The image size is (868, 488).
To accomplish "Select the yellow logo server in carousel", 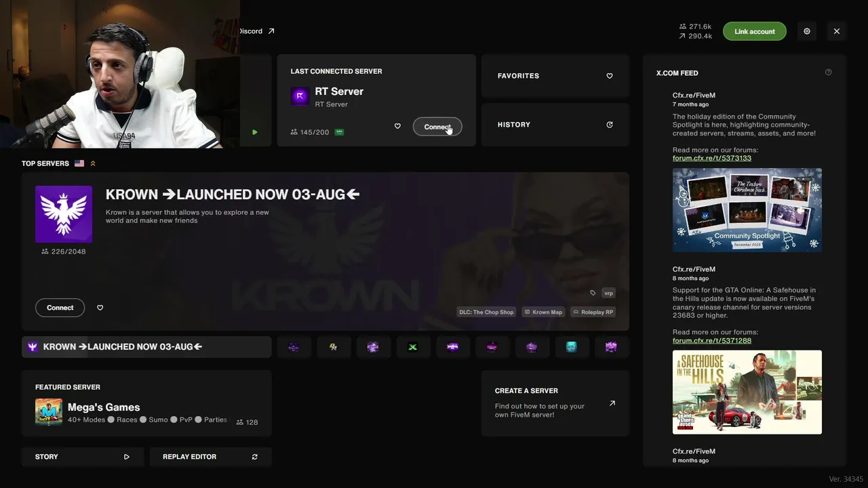I will click(x=334, y=347).
